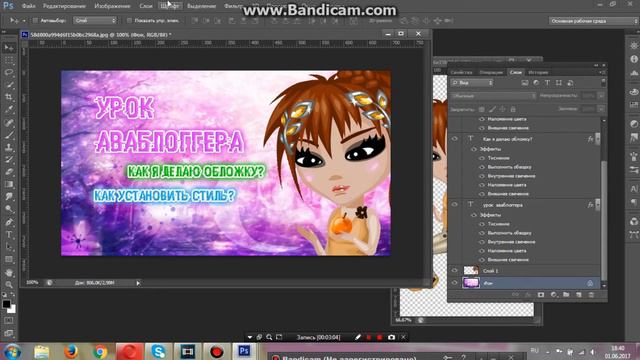
Task: Click Bandicam screenshot camera icon
Action: [x=391, y=337]
